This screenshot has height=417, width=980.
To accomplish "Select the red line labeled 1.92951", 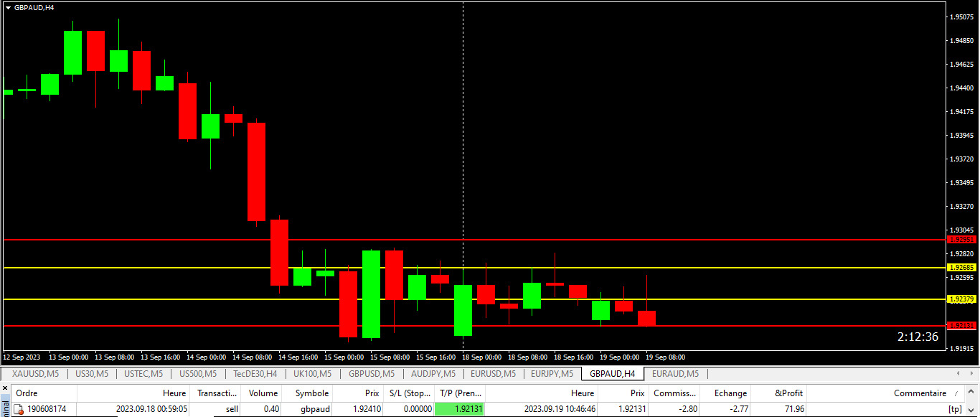I will [x=473, y=240].
